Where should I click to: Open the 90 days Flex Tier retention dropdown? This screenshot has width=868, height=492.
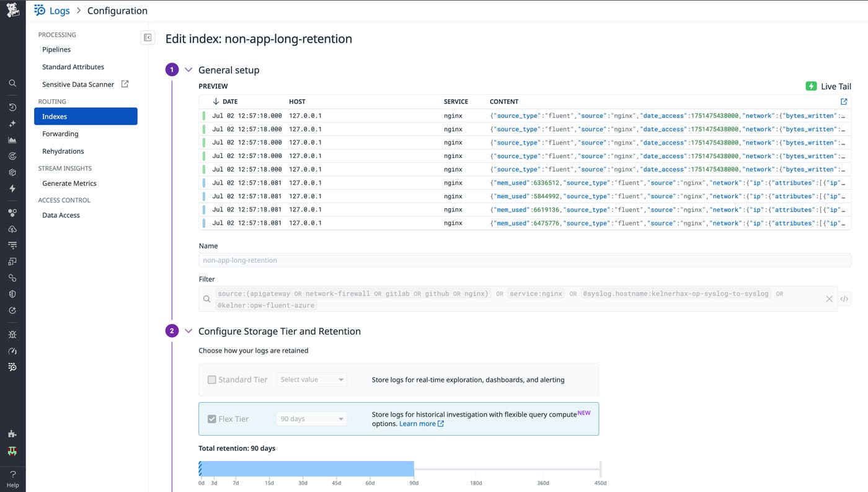pyautogui.click(x=311, y=418)
